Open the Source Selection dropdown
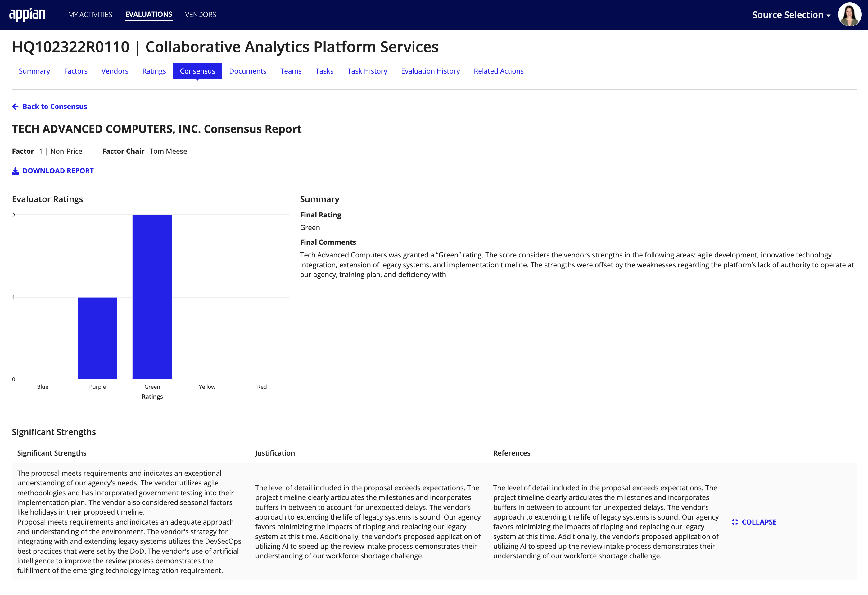This screenshot has height=595, width=868. (791, 15)
